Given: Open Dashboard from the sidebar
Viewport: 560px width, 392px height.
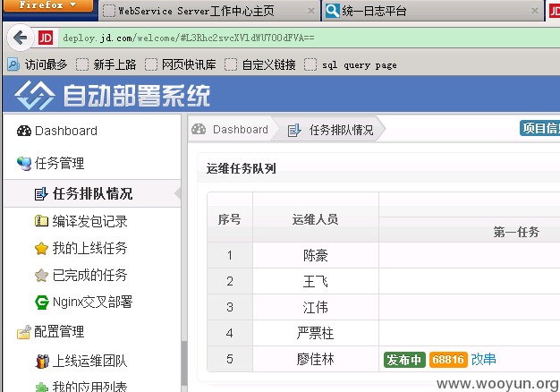Looking at the screenshot, I should (x=66, y=131).
